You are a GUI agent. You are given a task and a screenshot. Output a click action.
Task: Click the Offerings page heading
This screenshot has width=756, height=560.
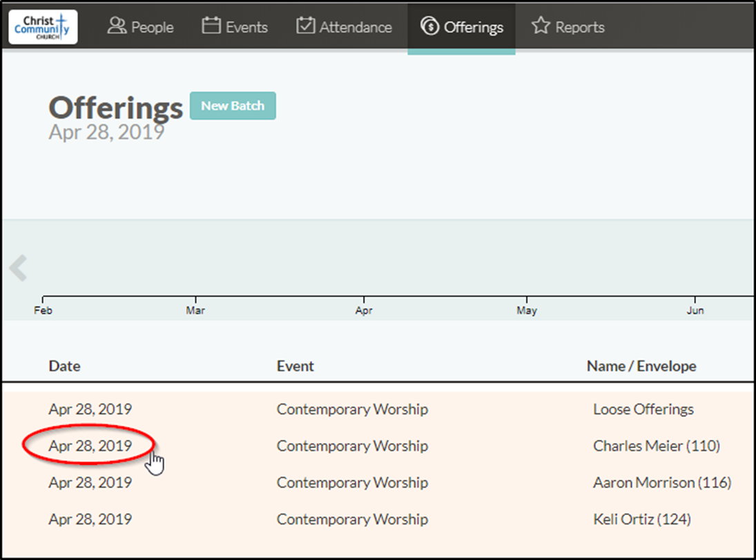click(x=116, y=108)
